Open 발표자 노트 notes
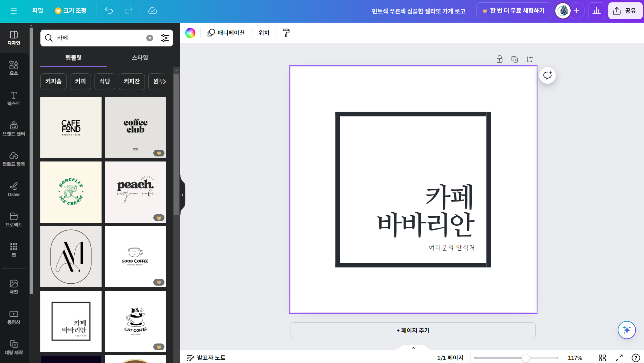Image resolution: width=644 pixels, height=363 pixels. click(206, 358)
